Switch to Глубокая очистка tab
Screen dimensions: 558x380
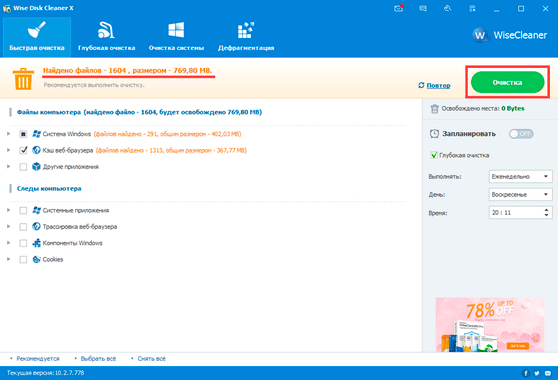(x=106, y=37)
